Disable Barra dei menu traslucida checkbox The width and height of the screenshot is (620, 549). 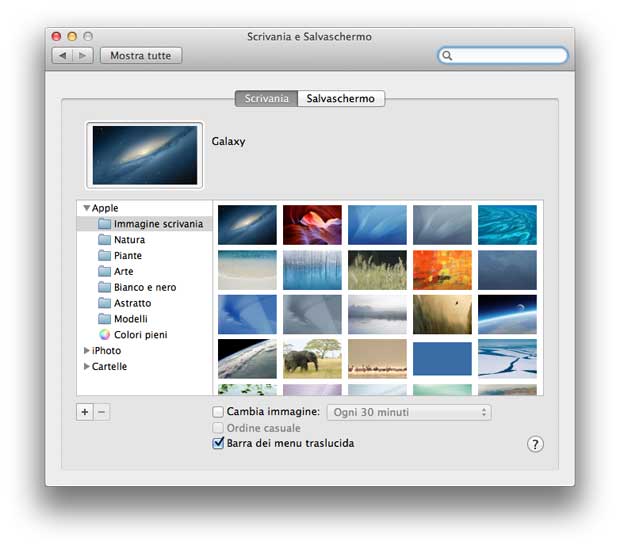218,443
